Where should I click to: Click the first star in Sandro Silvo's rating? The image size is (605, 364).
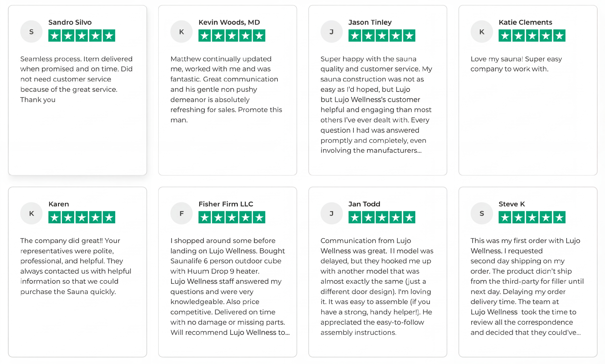tap(55, 36)
